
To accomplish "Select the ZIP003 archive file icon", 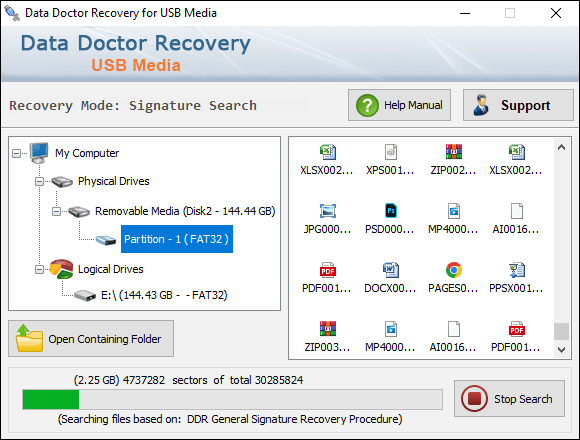I will [x=328, y=329].
